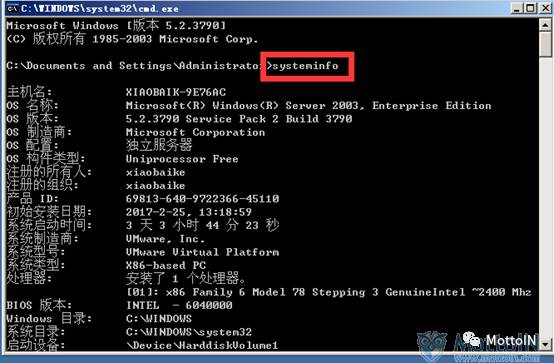Image resolution: width=554 pixels, height=363 pixels.
Task: Open the cmd.exe system menu icon
Action: [13, 8]
